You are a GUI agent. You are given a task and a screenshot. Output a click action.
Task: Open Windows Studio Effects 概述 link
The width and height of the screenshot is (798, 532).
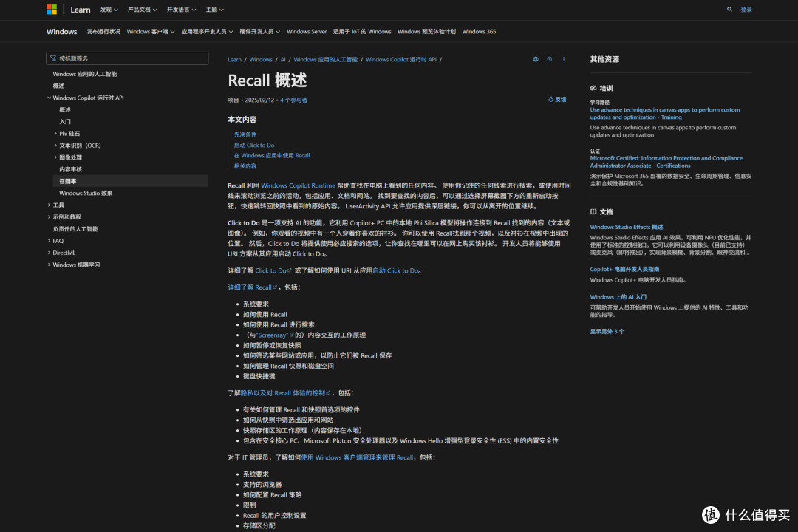click(x=627, y=227)
